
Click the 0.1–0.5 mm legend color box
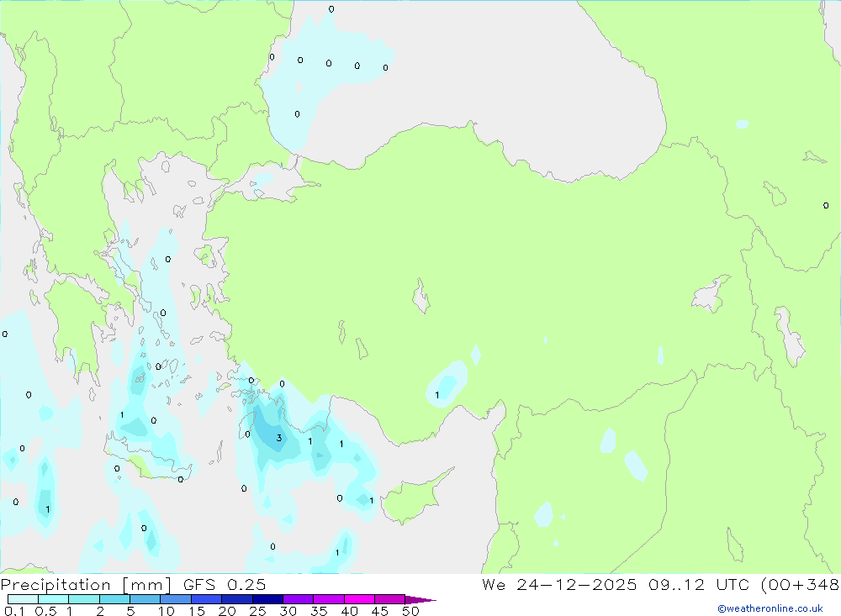(x=23, y=599)
